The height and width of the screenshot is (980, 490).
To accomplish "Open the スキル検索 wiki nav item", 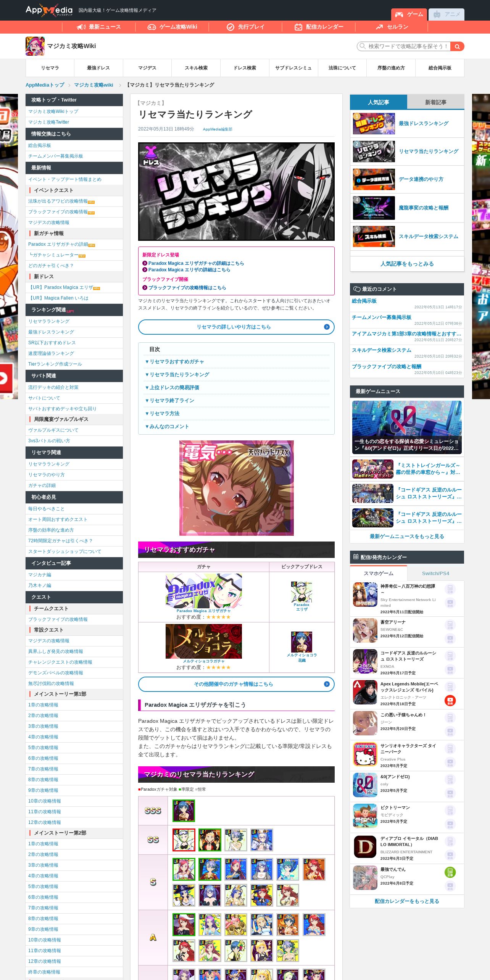I will click(x=196, y=68).
